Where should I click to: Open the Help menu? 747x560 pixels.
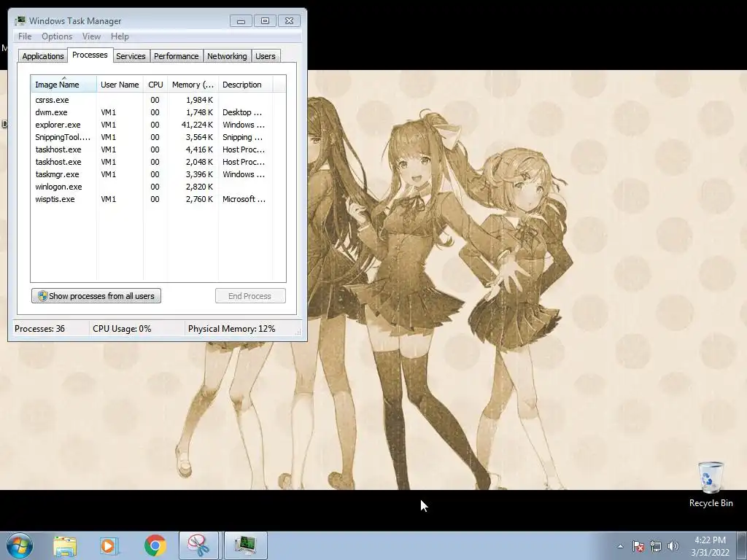(120, 36)
